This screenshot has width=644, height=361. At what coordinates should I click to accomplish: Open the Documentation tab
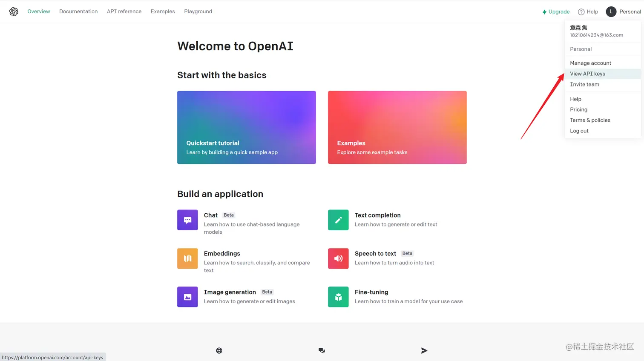[78, 11]
